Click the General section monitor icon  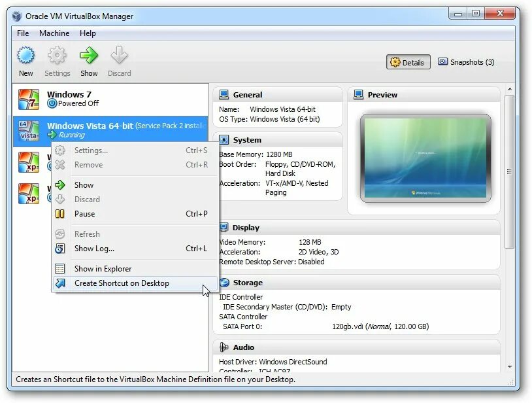tap(224, 95)
